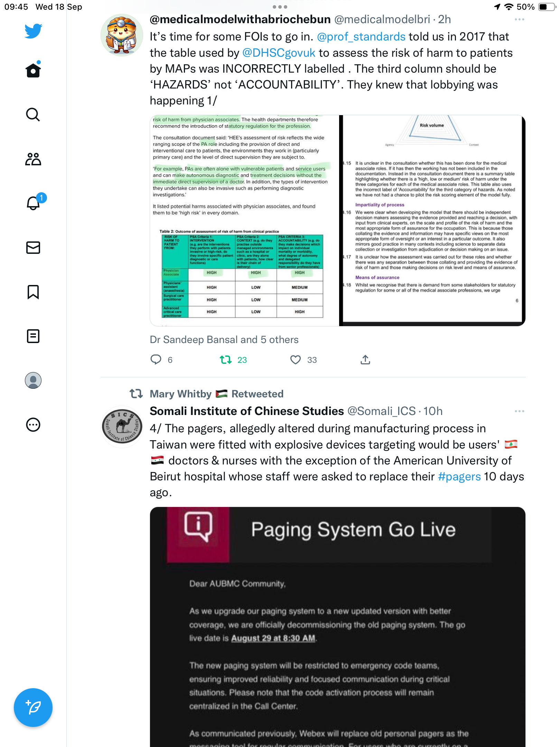Open the Profile avatar icon
This screenshot has height=747, width=560.
[x=33, y=380]
